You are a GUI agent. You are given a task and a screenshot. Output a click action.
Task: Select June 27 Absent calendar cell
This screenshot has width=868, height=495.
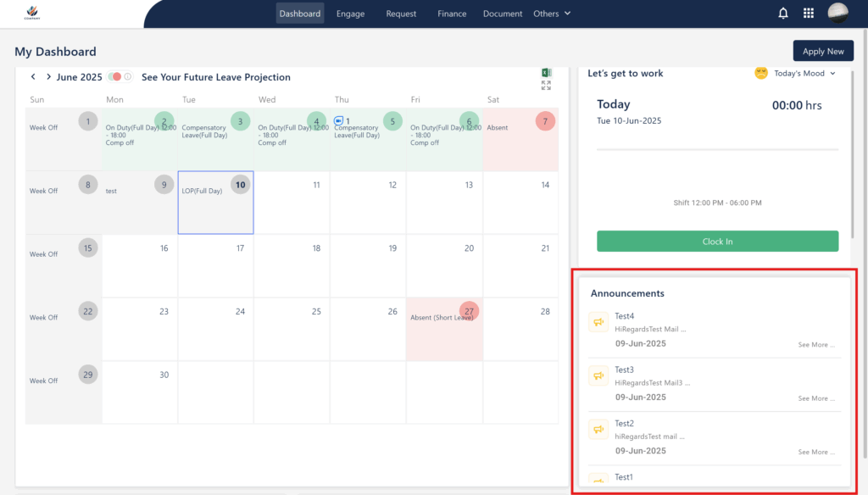(444, 329)
